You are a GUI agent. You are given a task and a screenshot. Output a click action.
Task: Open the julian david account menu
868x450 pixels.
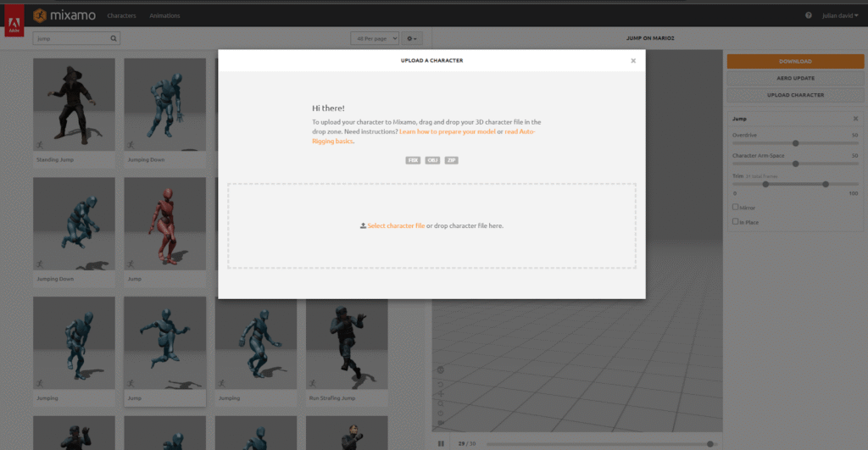click(x=840, y=15)
